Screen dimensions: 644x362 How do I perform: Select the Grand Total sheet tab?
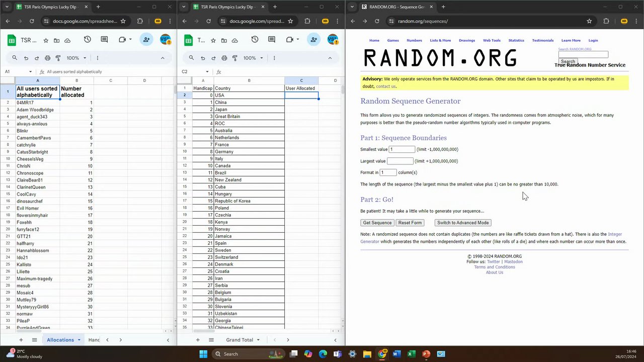pos(239,340)
